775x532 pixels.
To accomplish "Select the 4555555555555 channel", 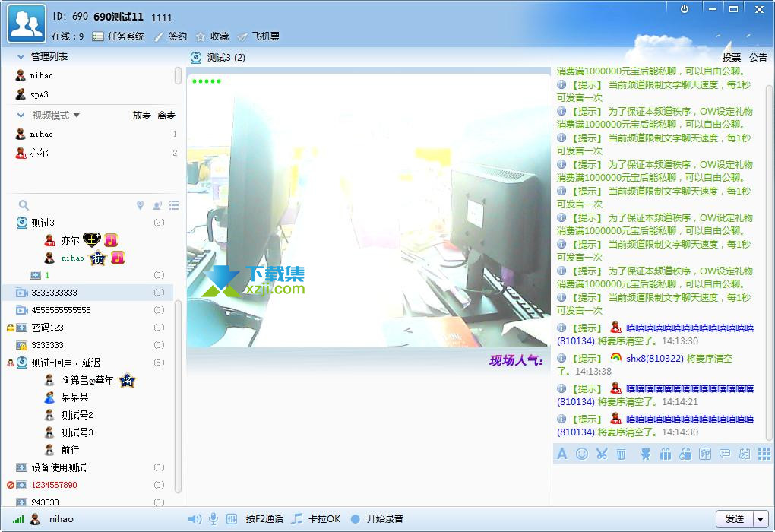I will tap(88, 310).
